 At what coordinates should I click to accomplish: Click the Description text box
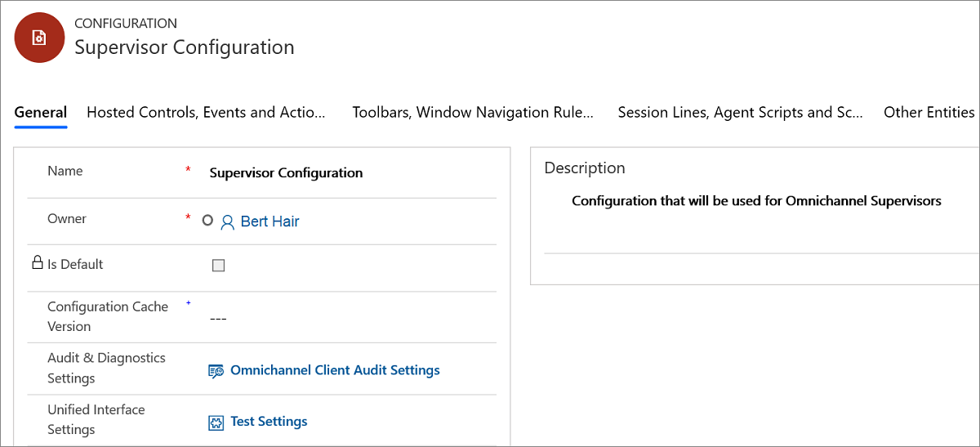(x=756, y=201)
